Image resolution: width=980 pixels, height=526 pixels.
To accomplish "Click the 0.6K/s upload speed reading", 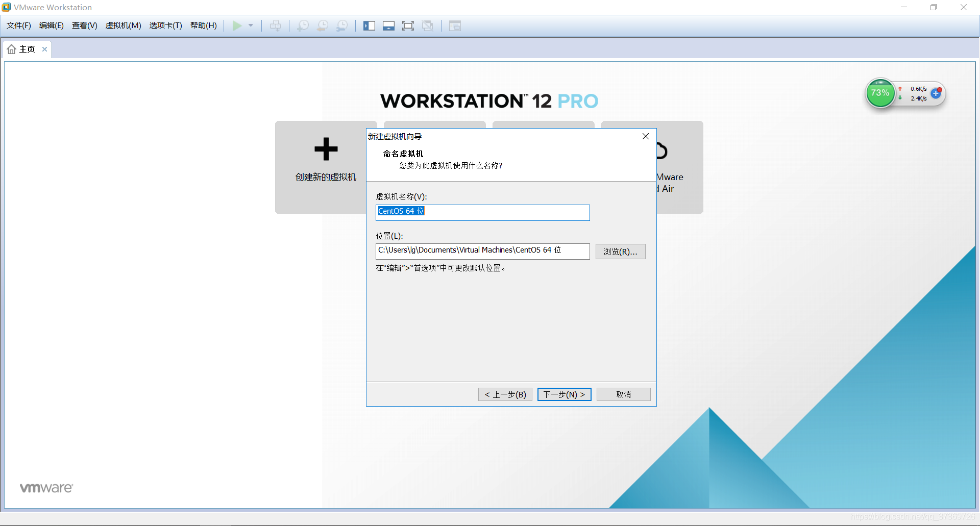I will pos(919,89).
